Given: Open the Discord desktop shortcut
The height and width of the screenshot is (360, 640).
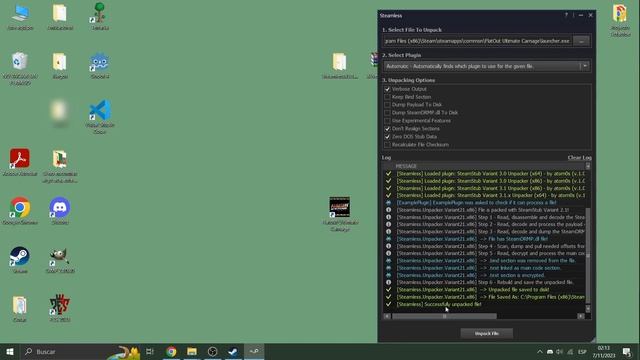Looking at the screenshot, I should pos(60,211).
